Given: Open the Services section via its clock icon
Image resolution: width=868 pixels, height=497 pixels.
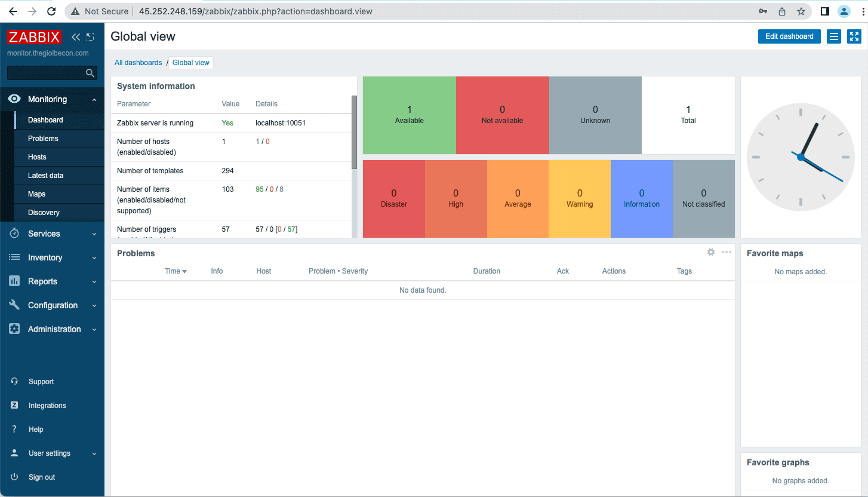Looking at the screenshot, I should click(x=13, y=234).
